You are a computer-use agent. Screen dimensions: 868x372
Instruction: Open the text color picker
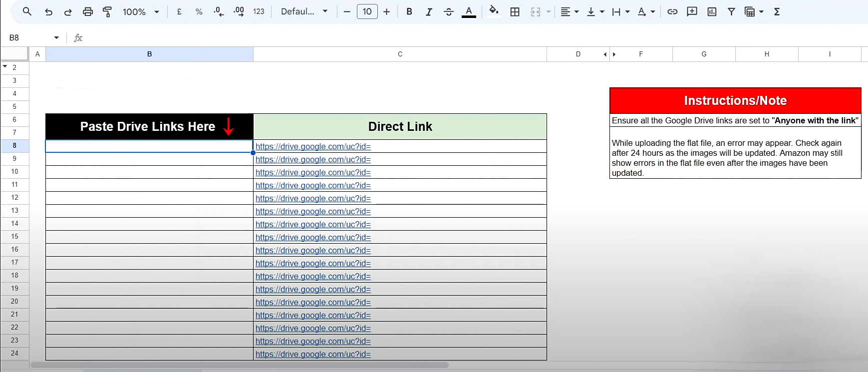click(469, 11)
